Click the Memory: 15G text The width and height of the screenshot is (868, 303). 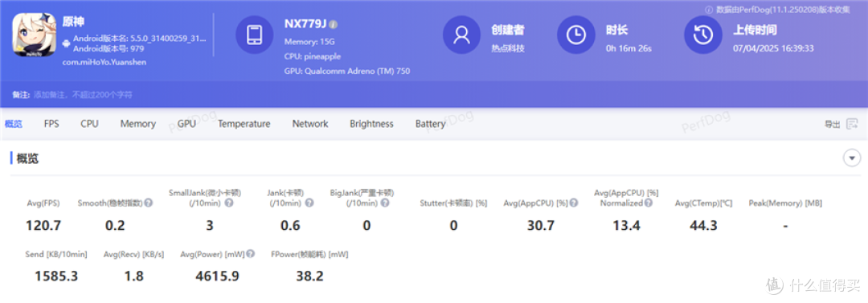coord(309,42)
